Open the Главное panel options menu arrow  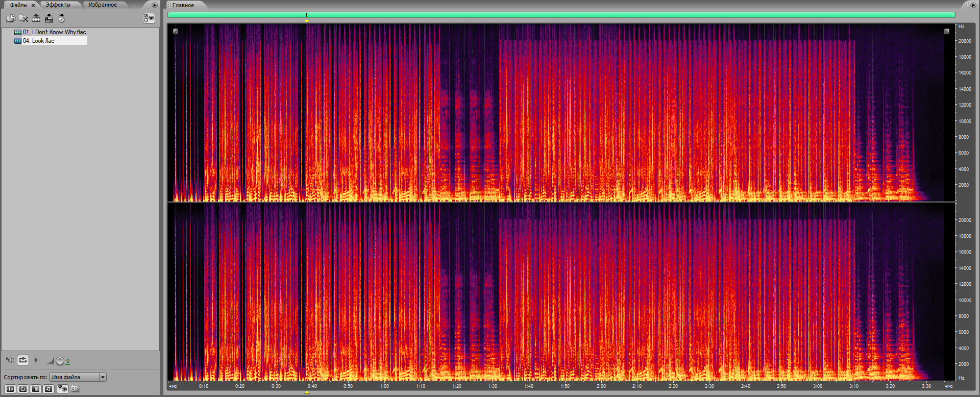tap(973, 5)
